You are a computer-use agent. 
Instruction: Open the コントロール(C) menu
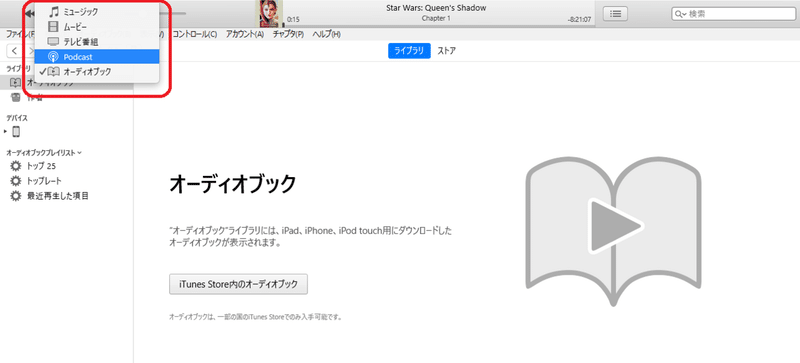(194, 34)
